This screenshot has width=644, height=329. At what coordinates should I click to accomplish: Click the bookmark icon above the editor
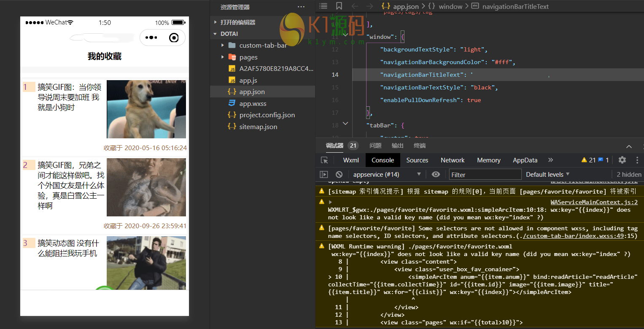pos(339,6)
